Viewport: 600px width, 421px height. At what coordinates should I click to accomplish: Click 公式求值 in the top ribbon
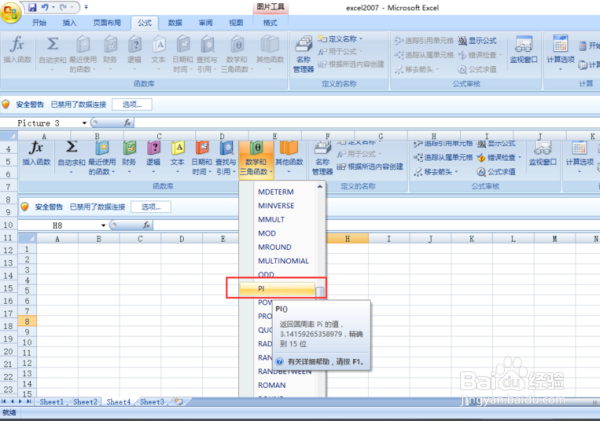[x=478, y=69]
